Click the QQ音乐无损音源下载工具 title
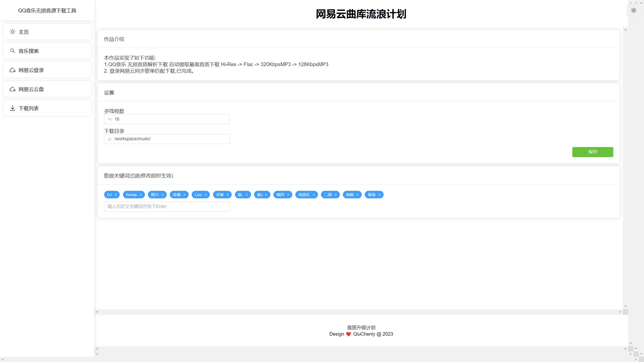Viewport: 644px width, 362px height. coord(47,11)
